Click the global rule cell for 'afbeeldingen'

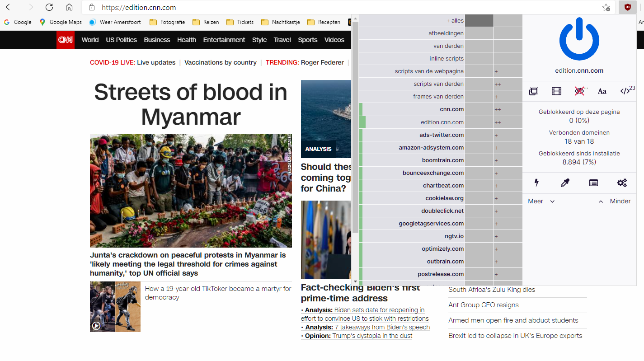tap(479, 33)
